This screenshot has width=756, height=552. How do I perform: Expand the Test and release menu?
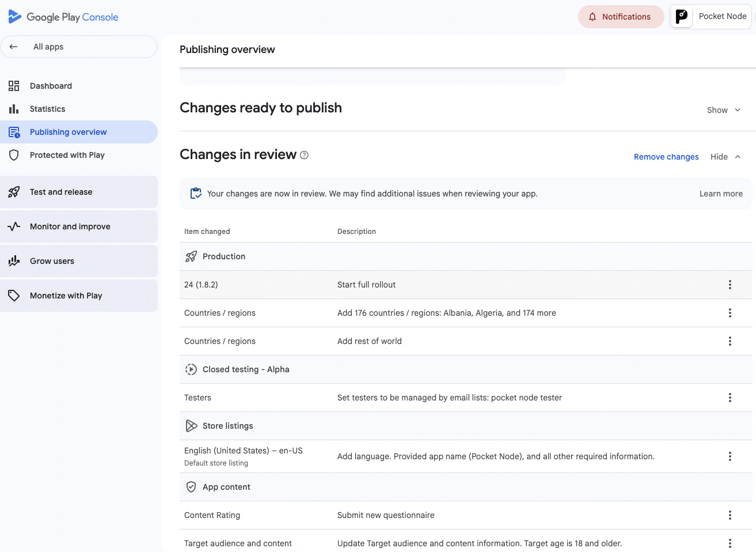tap(79, 192)
